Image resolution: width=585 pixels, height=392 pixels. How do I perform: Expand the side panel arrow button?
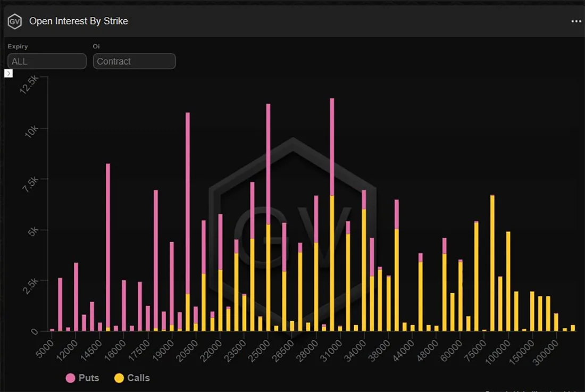pyautogui.click(x=8, y=73)
